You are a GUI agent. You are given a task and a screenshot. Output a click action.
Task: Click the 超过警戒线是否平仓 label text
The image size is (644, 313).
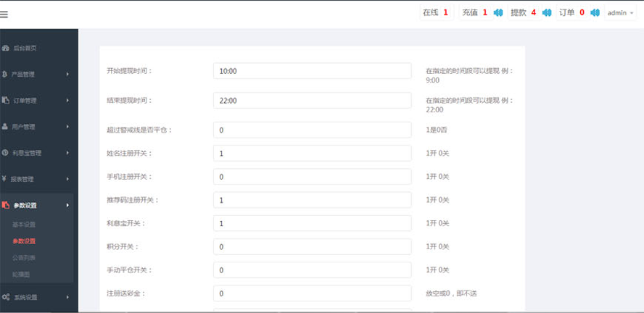pos(139,130)
